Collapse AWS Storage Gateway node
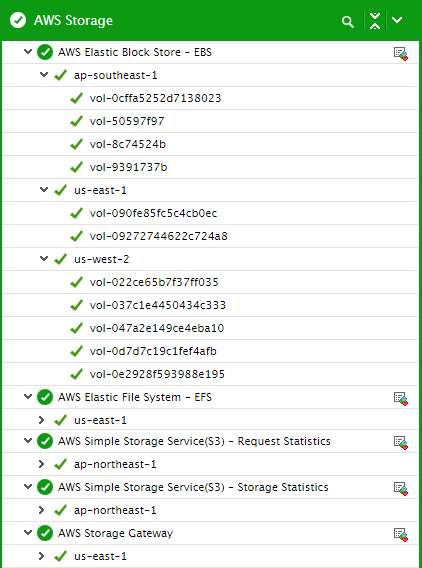Viewport: 422px width, 568px height. point(28,532)
